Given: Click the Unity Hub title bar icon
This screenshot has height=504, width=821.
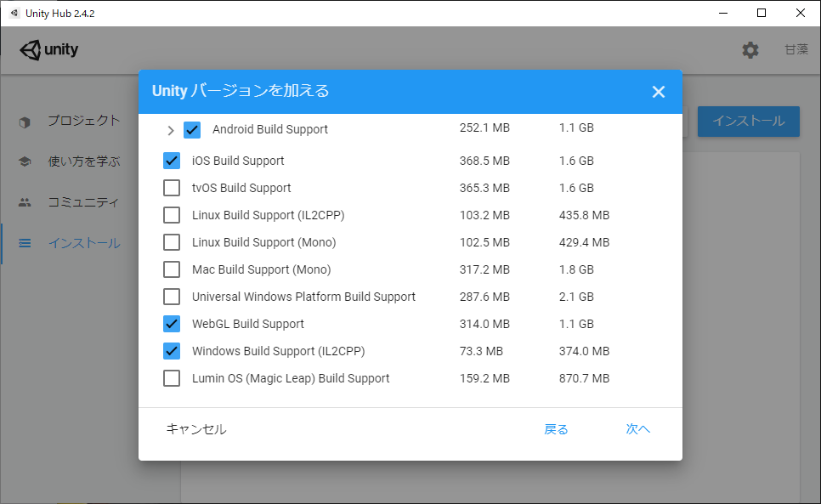Looking at the screenshot, I should 14,13.
